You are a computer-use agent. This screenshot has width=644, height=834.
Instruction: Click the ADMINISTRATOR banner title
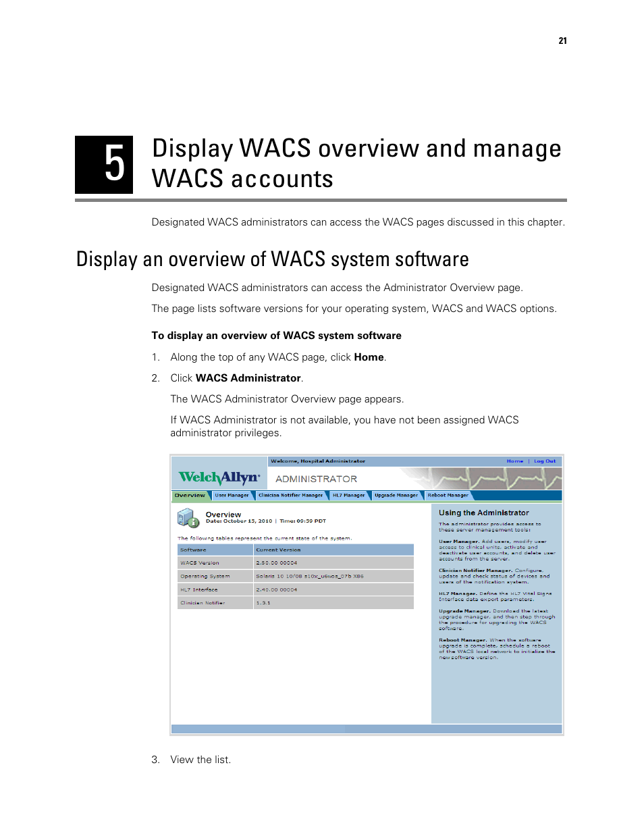pyautogui.click(x=317, y=479)
